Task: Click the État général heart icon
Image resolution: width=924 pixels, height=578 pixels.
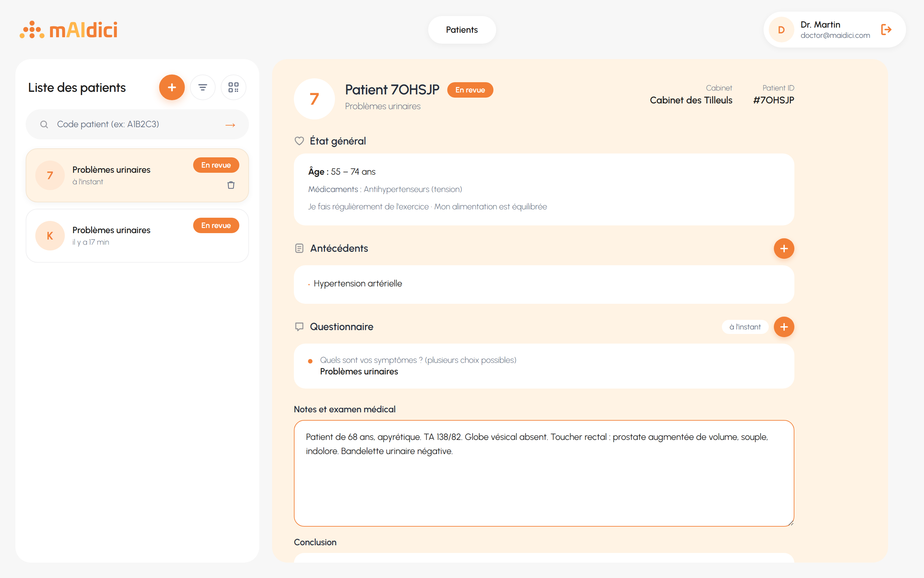Action: [x=299, y=141]
